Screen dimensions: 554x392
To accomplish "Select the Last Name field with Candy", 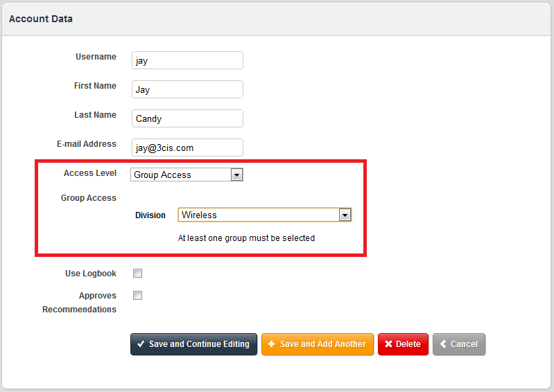I will coord(187,118).
